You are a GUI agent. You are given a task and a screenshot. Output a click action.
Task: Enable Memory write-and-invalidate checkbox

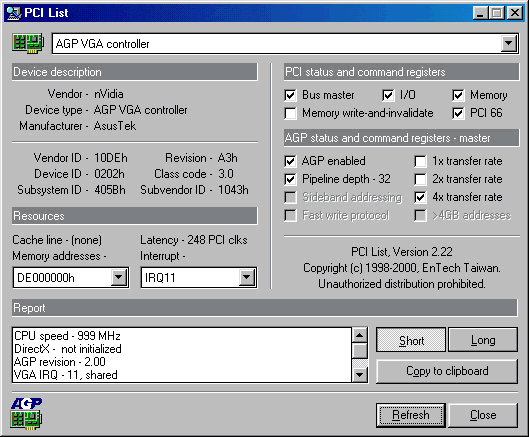(290, 113)
